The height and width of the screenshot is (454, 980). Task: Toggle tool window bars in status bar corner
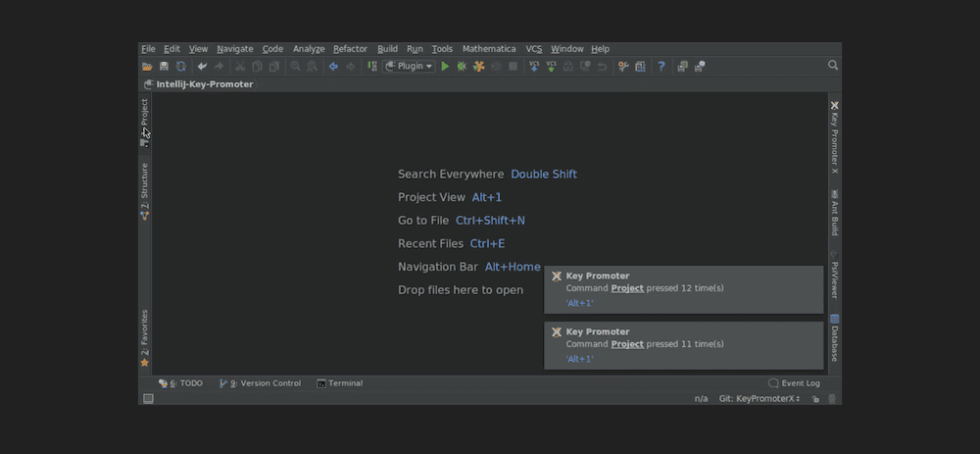(148, 399)
